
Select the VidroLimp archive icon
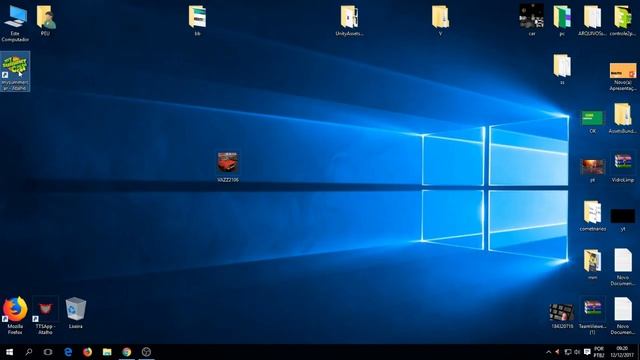tap(623, 167)
